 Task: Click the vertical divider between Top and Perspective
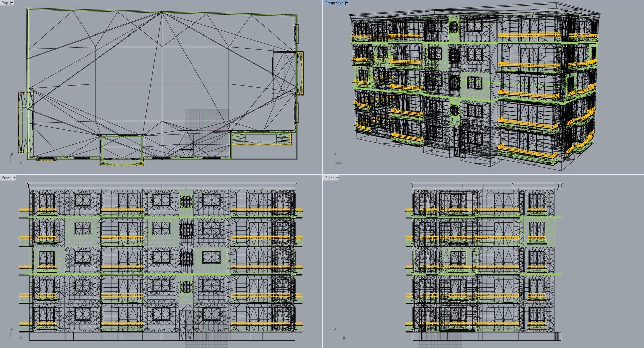pyautogui.click(x=322, y=87)
